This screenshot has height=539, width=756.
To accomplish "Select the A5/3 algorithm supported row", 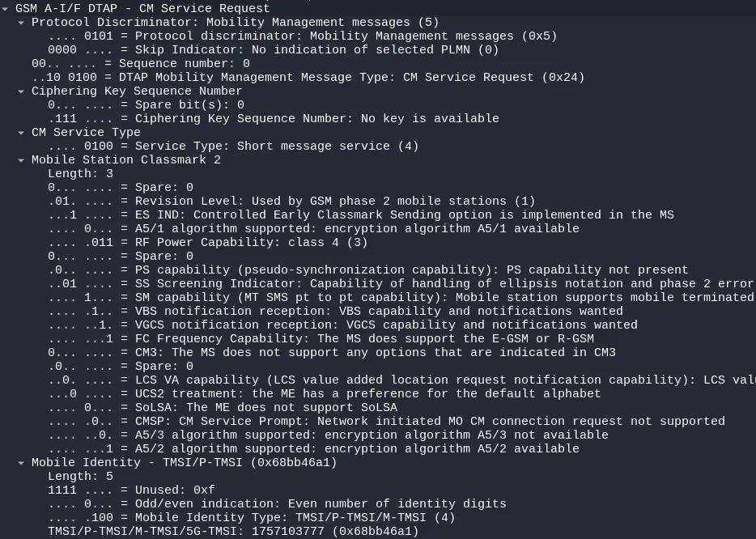I will (328, 435).
